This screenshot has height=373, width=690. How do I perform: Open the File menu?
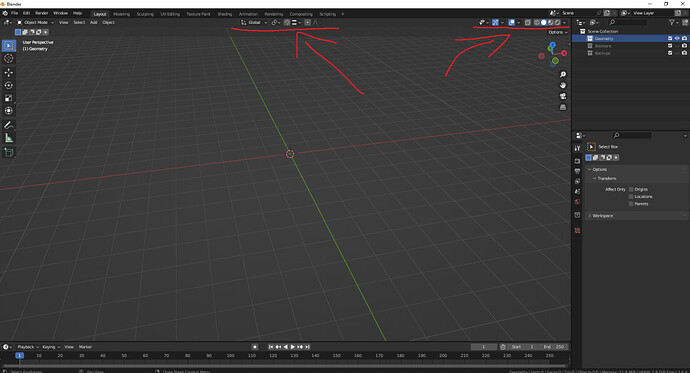pos(15,13)
